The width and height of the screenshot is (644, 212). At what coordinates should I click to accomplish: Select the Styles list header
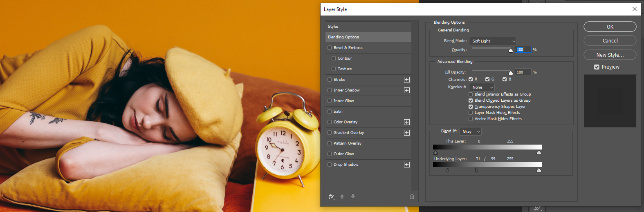pos(368,27)
